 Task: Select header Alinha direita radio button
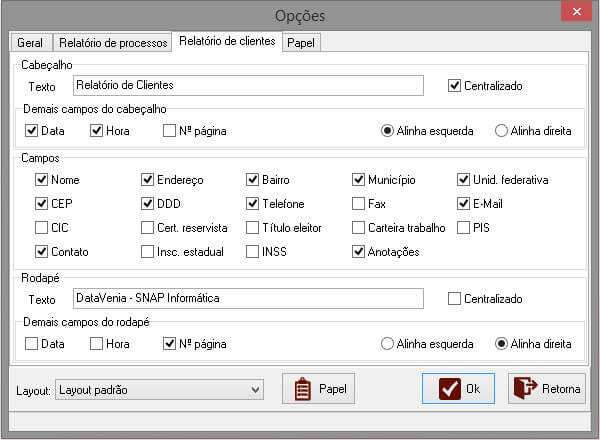502,131
